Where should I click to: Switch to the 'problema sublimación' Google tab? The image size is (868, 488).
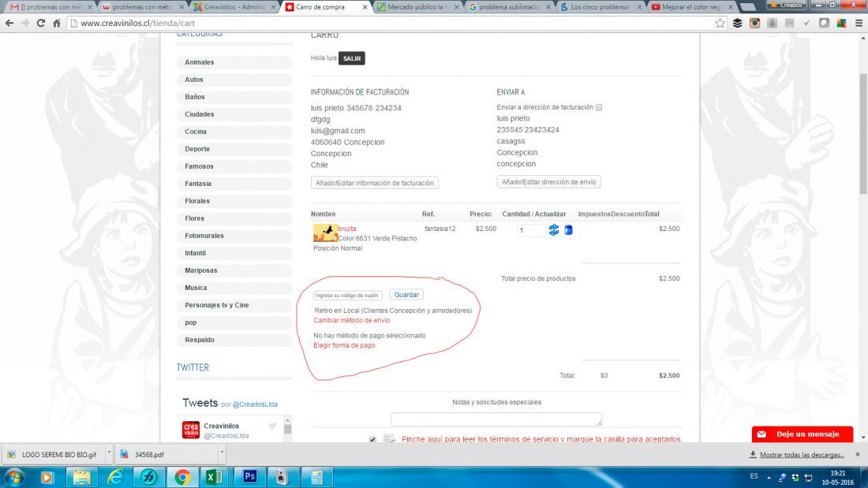point(508,7)
